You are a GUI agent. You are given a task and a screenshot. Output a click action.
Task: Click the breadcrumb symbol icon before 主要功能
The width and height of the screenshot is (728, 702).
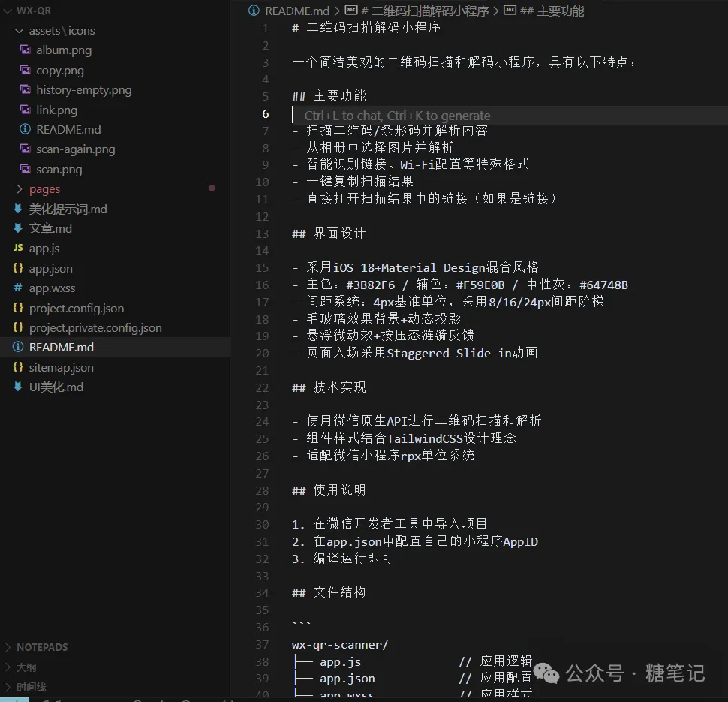(510, 11)
